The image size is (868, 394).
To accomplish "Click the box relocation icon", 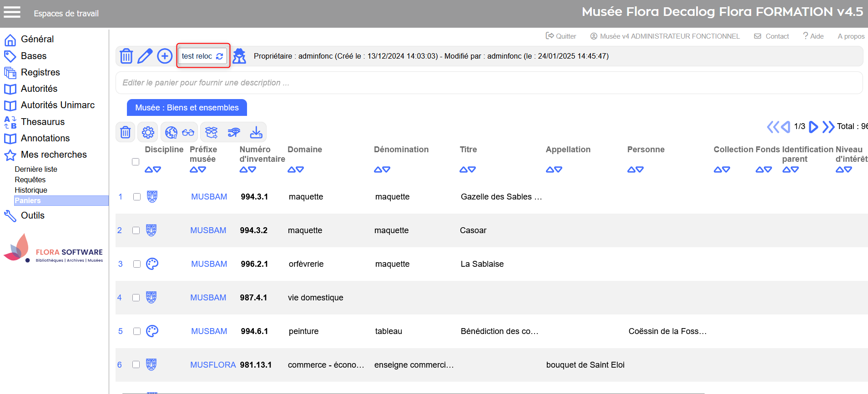I will (x=212, y=132).
